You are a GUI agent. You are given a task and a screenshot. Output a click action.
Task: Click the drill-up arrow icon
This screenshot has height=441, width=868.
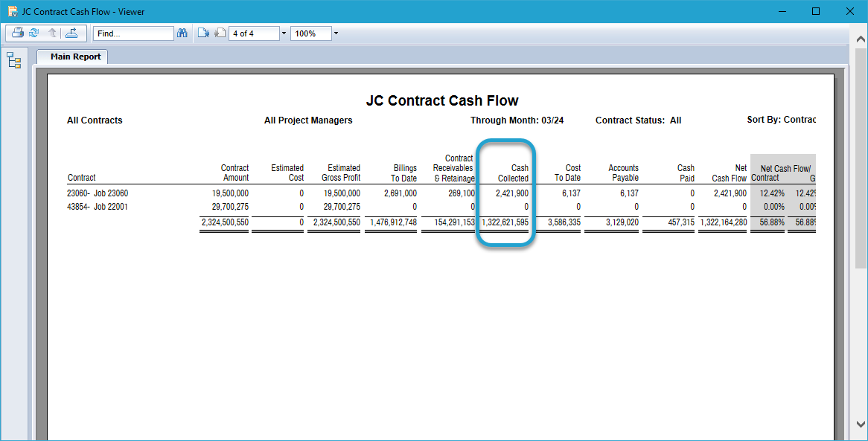coord(53,33)
